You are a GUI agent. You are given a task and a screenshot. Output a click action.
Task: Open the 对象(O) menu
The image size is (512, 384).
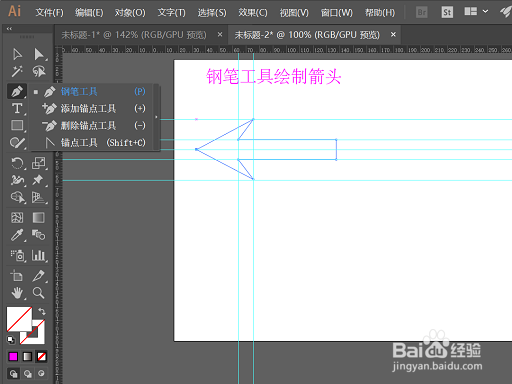click(x=130, y=13)
